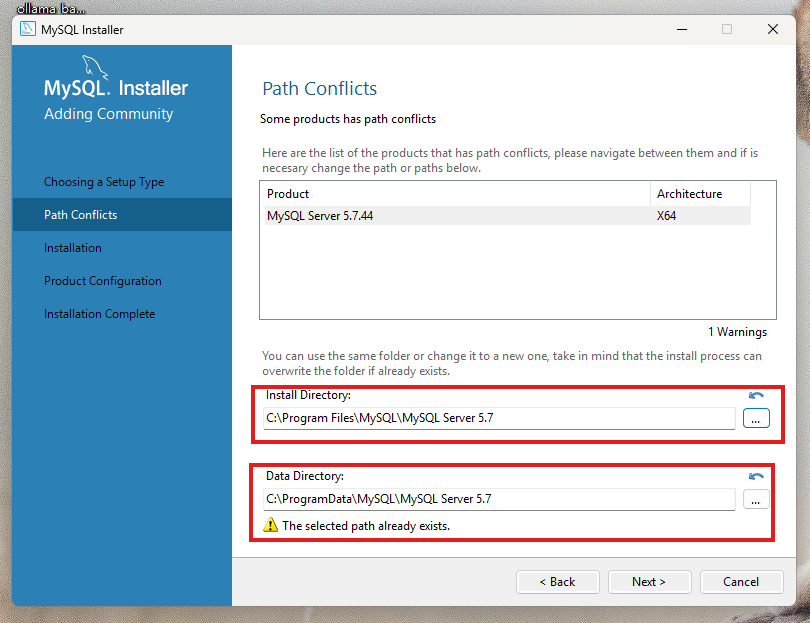This screenshot has width=810, height=623.
Task: Browse for Install Directory folder
Action: pyautogui.click(x=756, y=418)
